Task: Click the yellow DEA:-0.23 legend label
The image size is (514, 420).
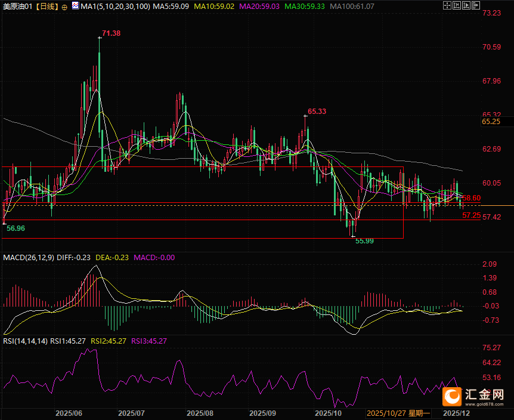Action: (x=112, y=257)
